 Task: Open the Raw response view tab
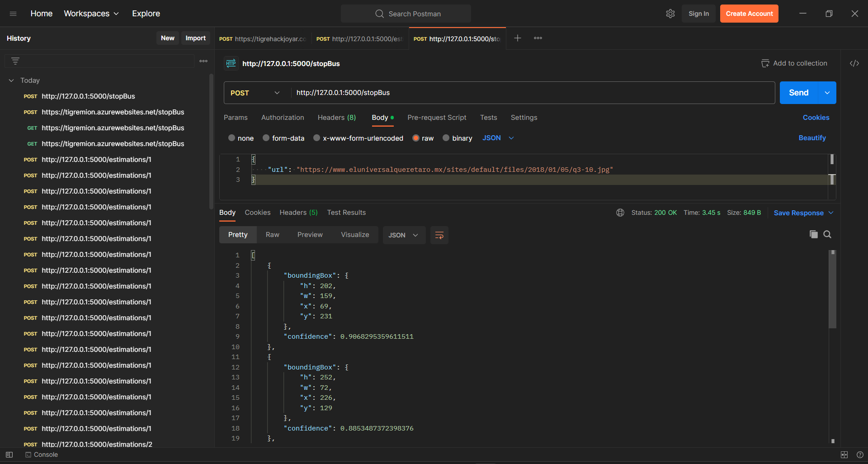[272, 235]
